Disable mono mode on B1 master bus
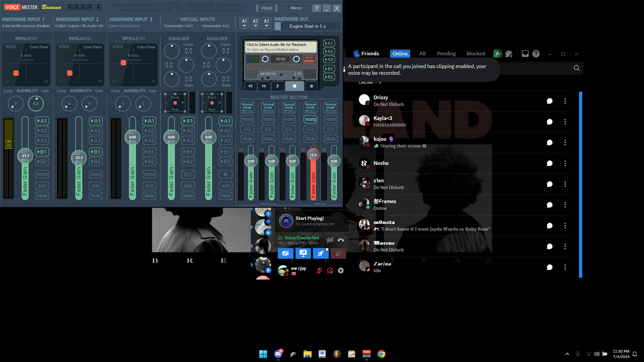 click(310, 119)
